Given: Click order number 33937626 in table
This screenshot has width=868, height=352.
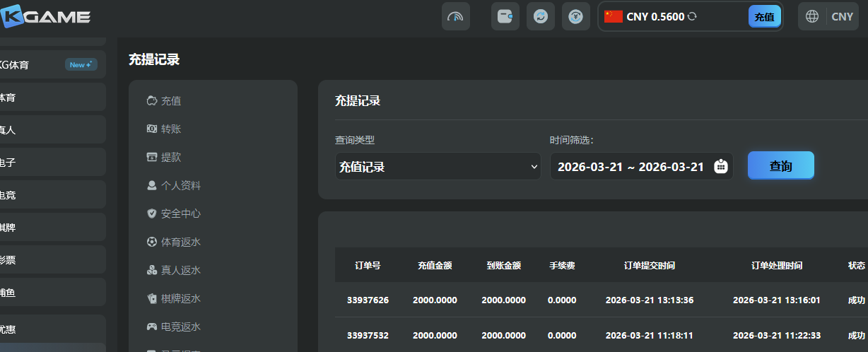Looking at the screenshot, I should coord(368,300).
